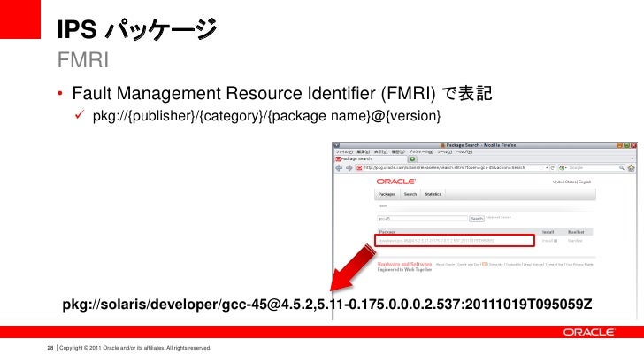644x363 pixels.
Task: Click the Manifest link in the result row
Action: click(575, 241)
